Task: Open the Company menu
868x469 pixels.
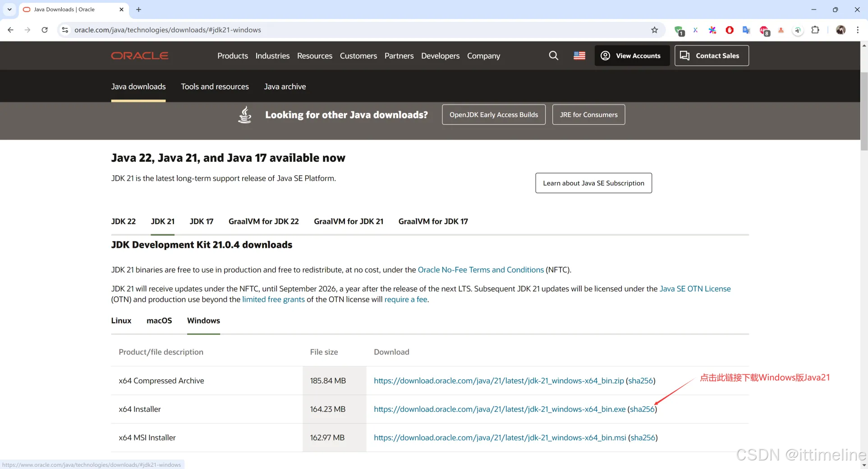Action: pyautogui.click(x=483, y=55)
